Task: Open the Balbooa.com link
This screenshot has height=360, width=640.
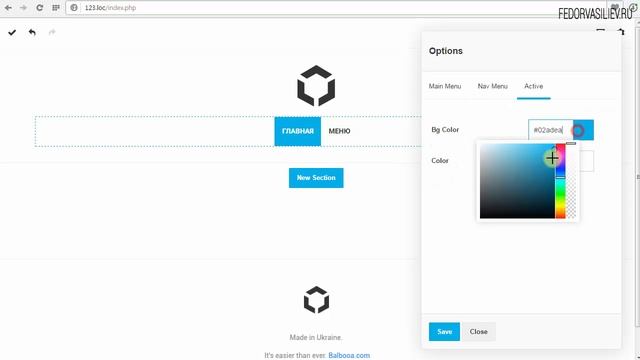Action: pyautogui.click(x=349, y=356)
